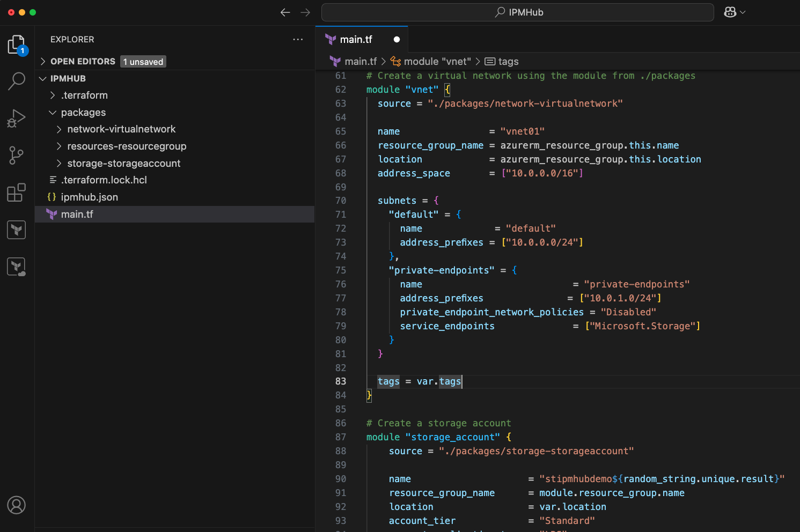The image size is (800, 532).
Task: Select main.tf in the explorer tree
Action: 174,214
